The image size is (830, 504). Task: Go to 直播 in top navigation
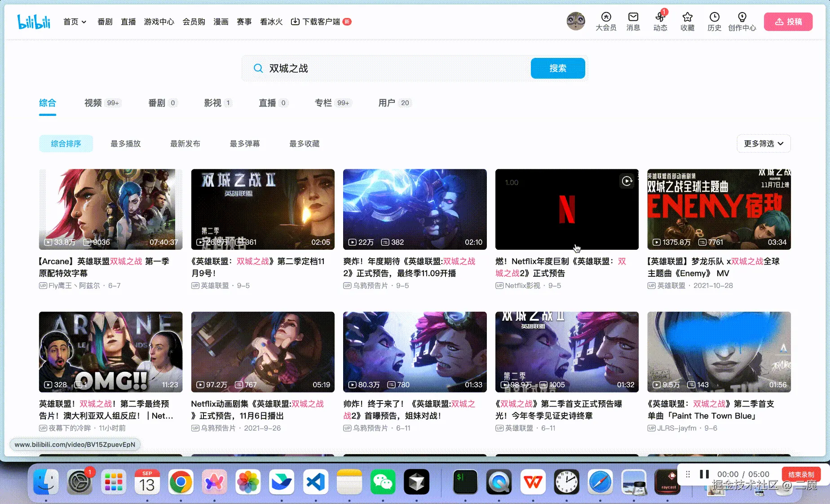pyautogui.click(x=128, y=22)
